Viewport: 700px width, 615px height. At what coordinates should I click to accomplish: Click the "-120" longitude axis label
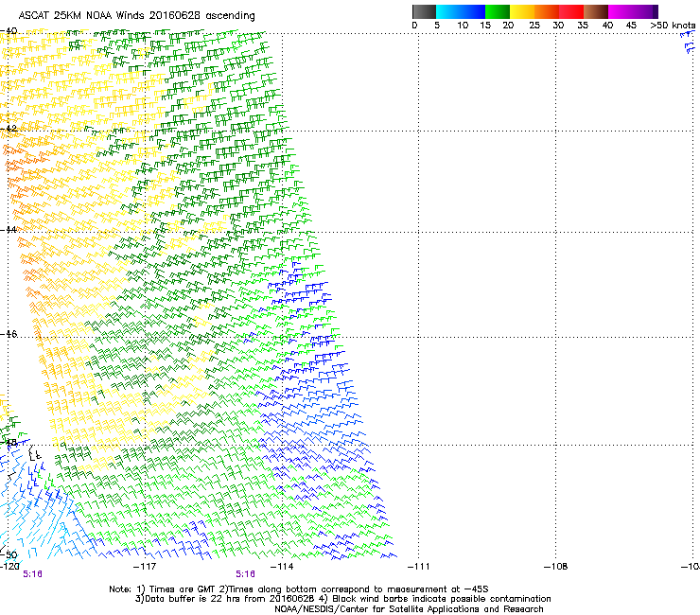(9, 567)
